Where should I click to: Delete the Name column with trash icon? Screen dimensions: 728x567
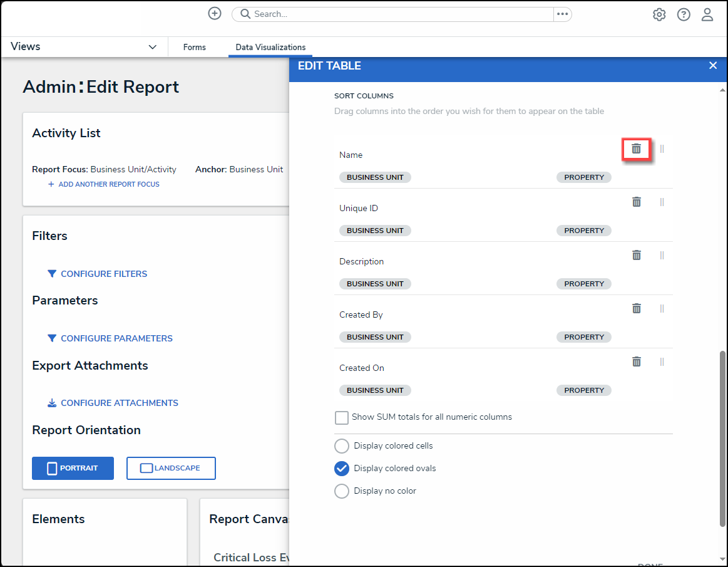click(x=636, y=149)
